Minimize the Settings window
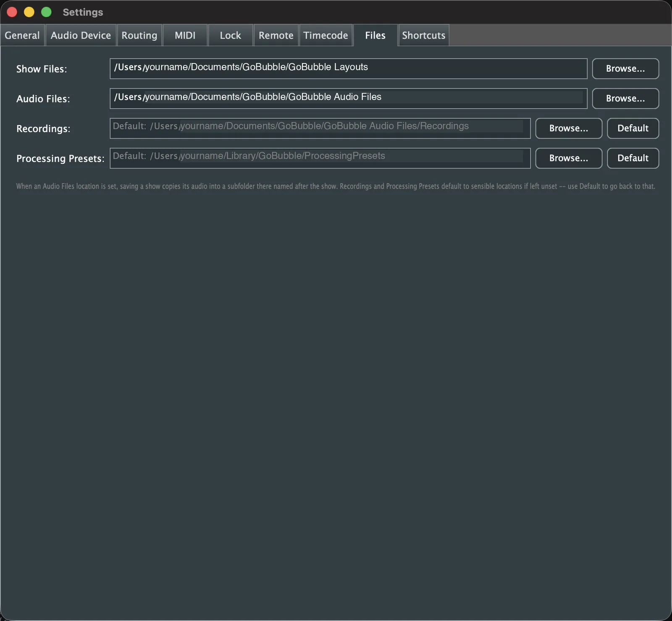 point(29,12)
